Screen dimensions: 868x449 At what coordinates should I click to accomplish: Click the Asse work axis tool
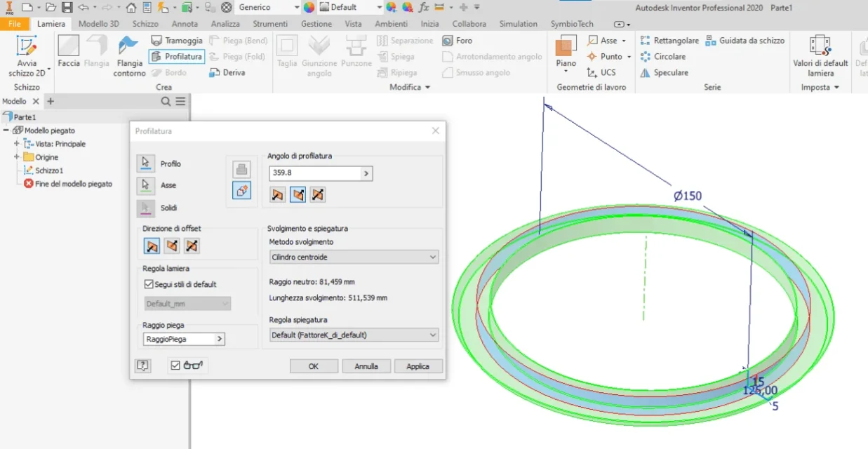point(607,41)
